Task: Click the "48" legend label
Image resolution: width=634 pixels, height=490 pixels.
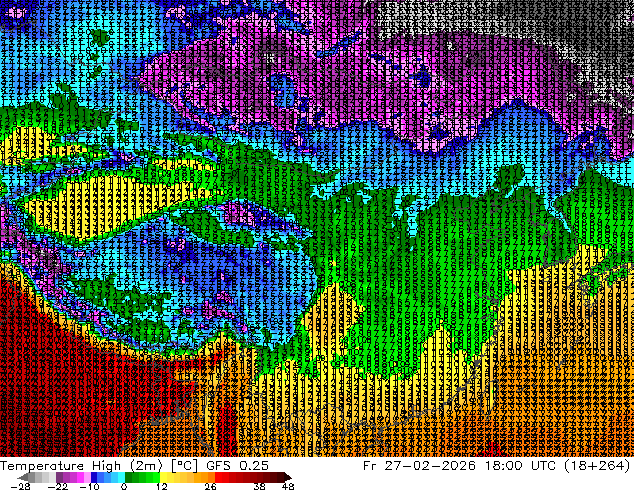Action: pyautogui.click(x=288, y=486)
